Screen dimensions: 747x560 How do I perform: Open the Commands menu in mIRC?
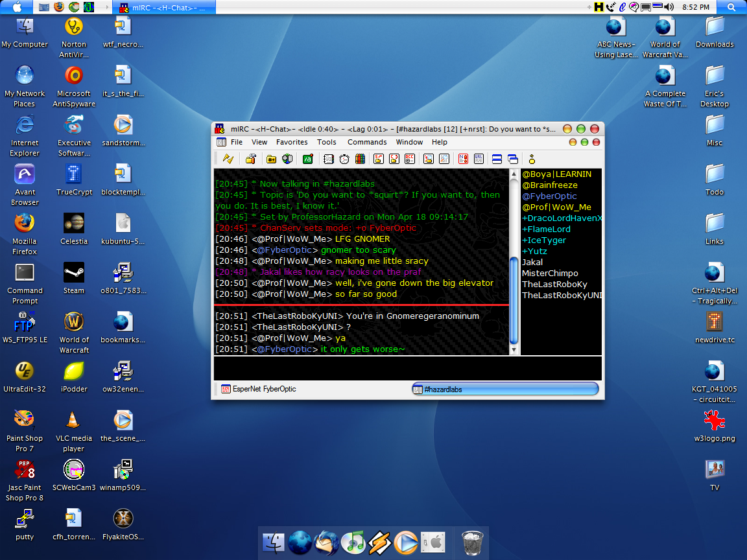[x=367, y=142]
